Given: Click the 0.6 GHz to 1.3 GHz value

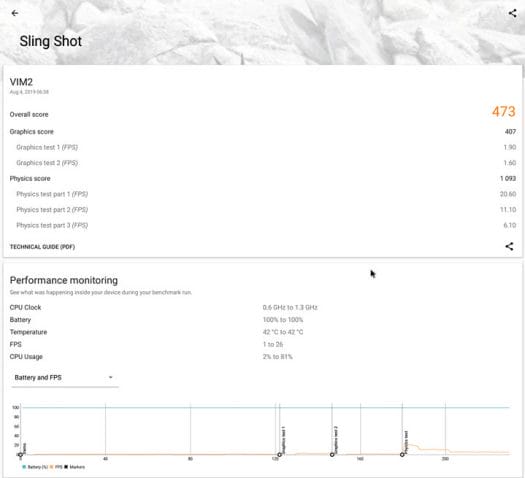Looking at the screenshot, I should click(x=290, y=307).
